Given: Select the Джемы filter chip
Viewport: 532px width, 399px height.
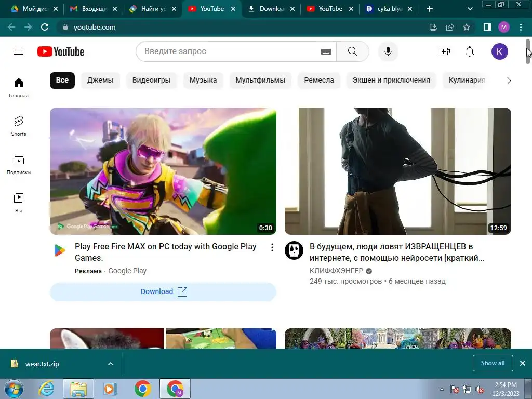Looking at the screenshot, I should tap(100, 81).
